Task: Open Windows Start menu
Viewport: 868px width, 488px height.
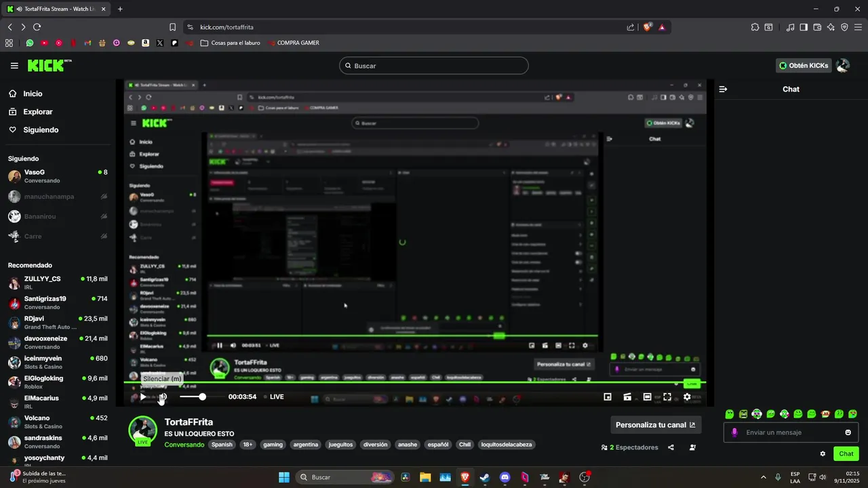Action: (284, 477)
